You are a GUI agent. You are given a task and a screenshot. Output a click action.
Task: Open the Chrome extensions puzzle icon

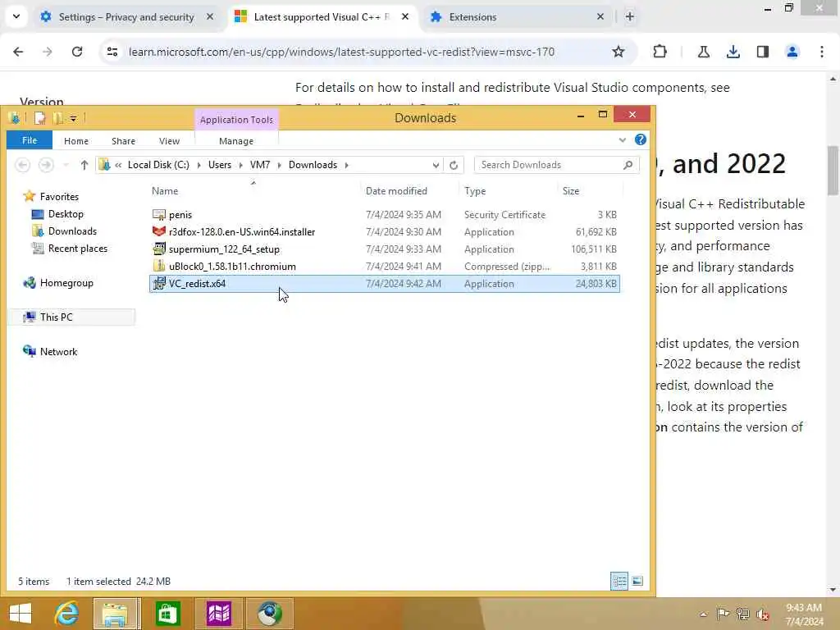point(660,52)
